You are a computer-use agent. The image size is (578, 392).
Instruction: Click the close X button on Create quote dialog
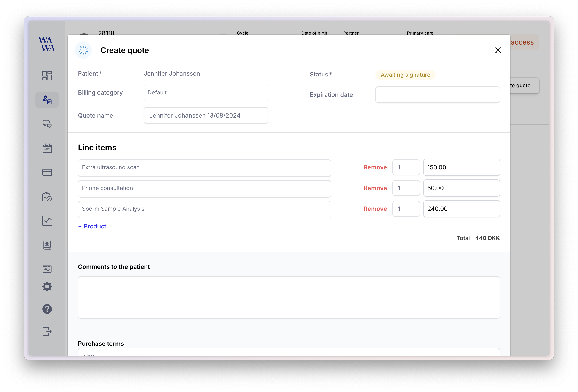click(498, 50)
